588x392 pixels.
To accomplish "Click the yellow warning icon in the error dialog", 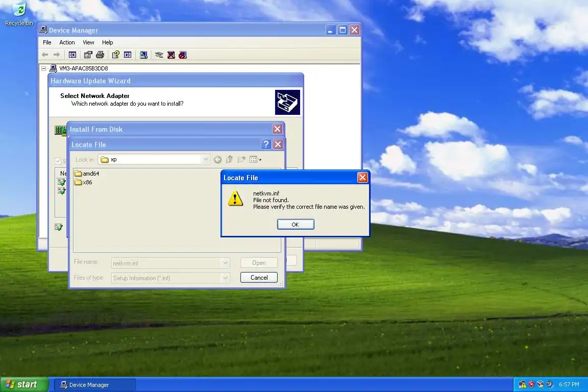I will click(235, 198).
